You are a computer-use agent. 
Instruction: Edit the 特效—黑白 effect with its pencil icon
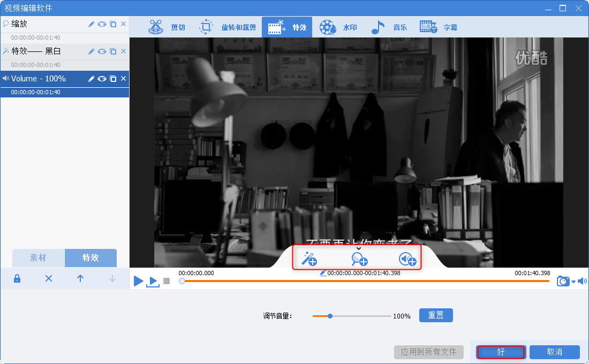click(91, 51)
